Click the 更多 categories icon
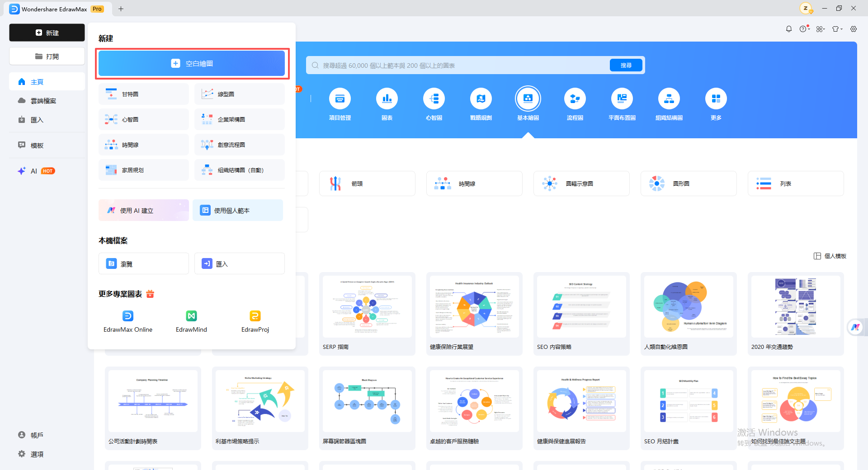Image resolution: width=868 pixels, height=470 pixels. tap(716, 99)
